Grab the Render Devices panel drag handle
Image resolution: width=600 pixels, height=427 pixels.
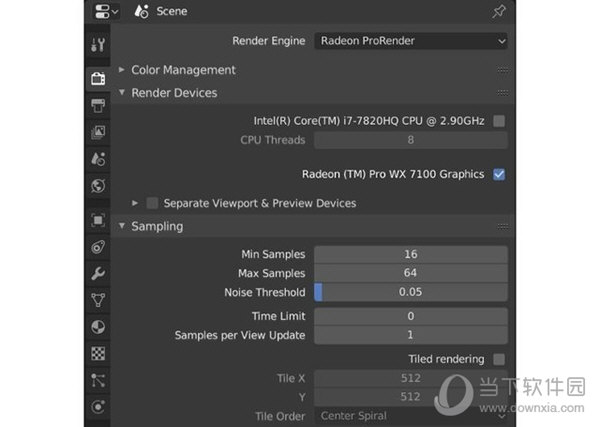503,93
